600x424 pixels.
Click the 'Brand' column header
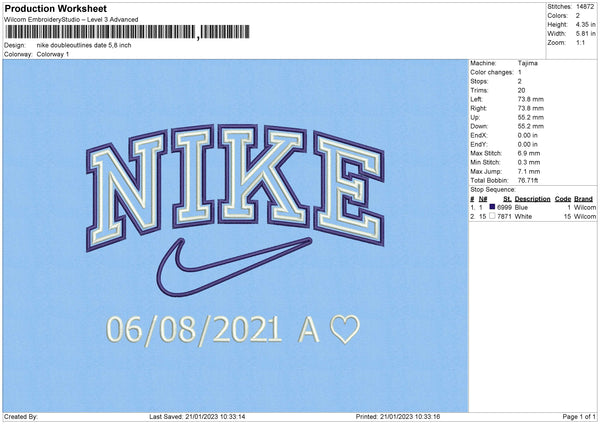pos(583,199)
